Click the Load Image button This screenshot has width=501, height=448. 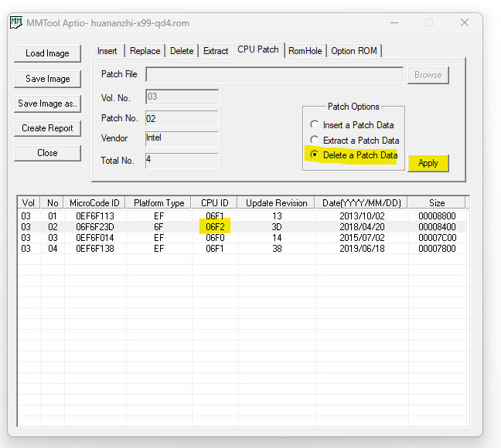pos(47,53)
